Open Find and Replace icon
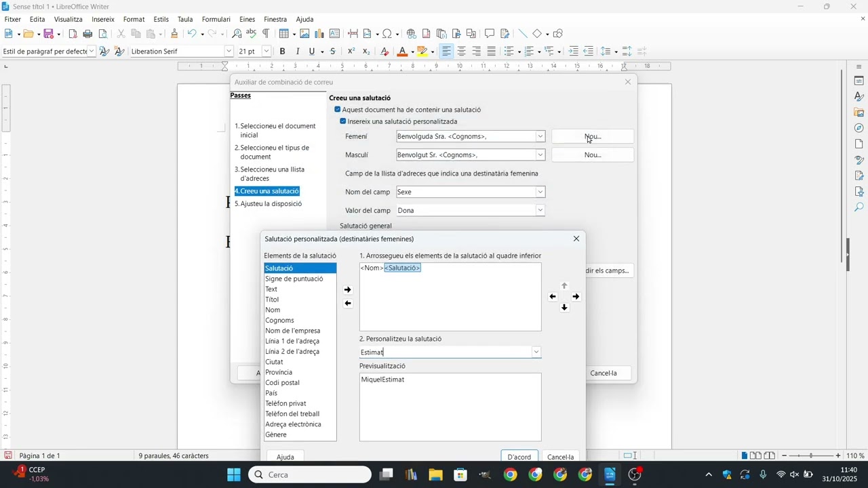 coord(237,34)
